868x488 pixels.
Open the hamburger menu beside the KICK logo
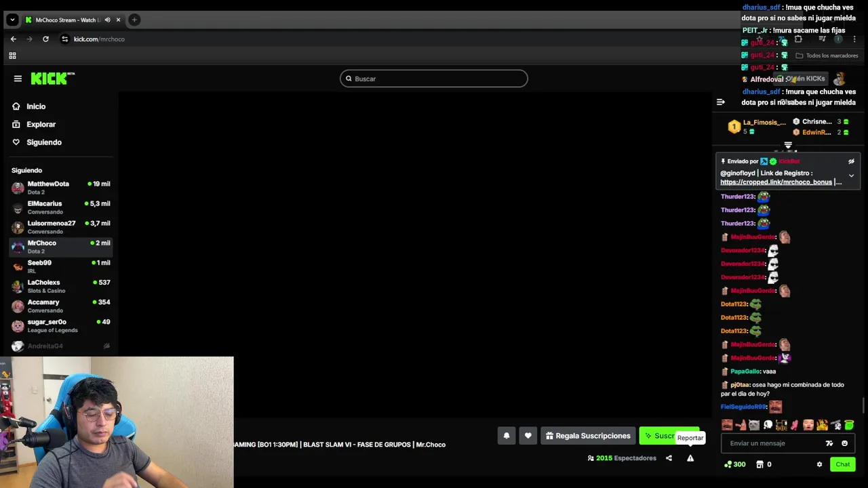(x=18, y=79)
